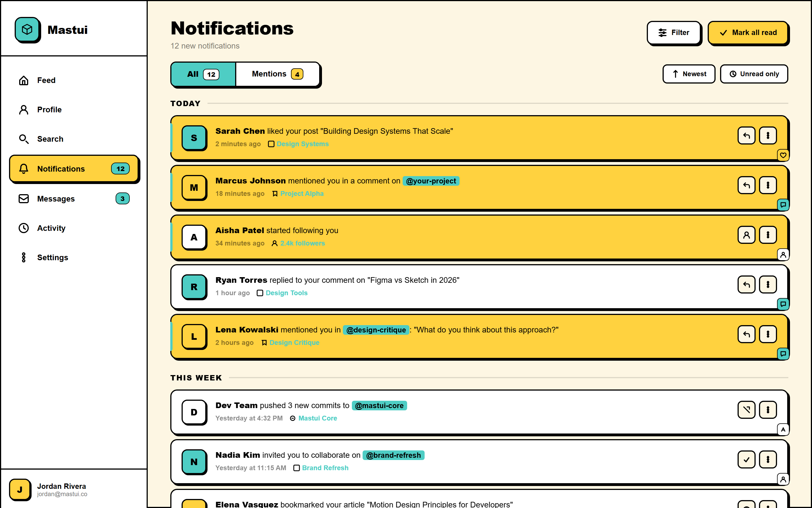Open more options on Sarah Chen notification
Screen dimensions: 812x508
pyautogui.click(x=768, y=135)
